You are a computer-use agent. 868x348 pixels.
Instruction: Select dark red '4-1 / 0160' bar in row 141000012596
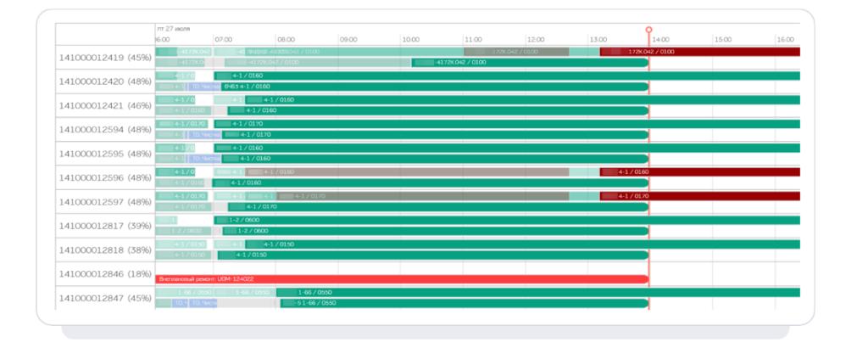coord(699,171)
